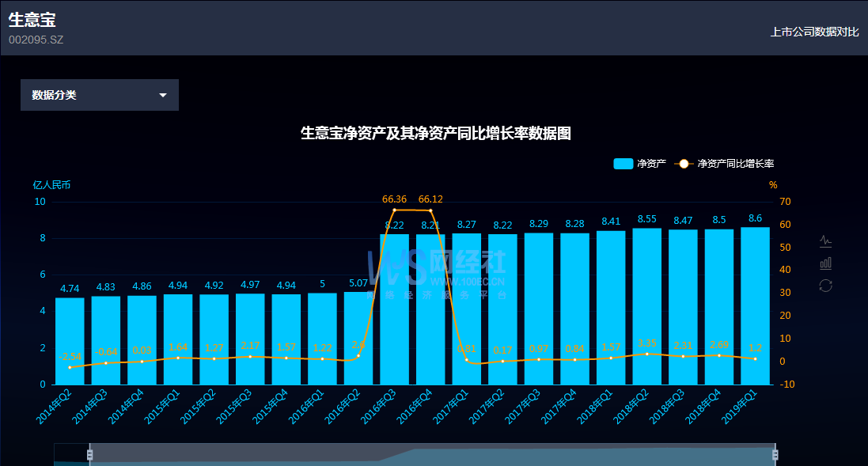Screen dimensions: 868x466
Task: Select the 2018年Q2 net asset bar
Action: click(647, 306)
